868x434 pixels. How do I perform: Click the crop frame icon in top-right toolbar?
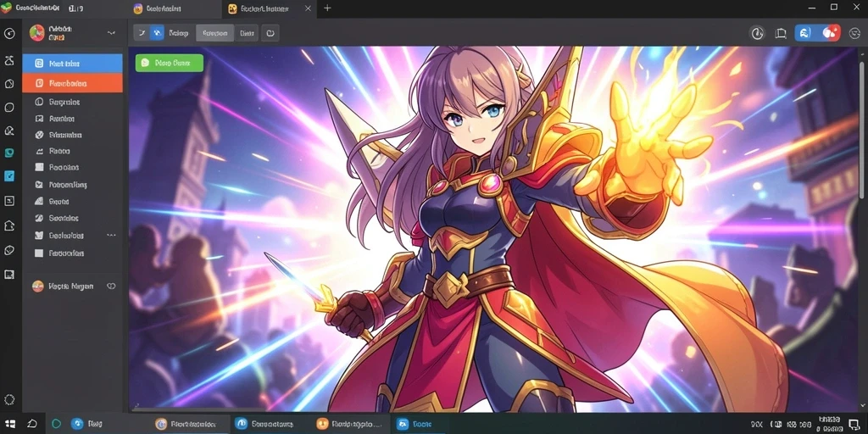[x=781, y=33]
